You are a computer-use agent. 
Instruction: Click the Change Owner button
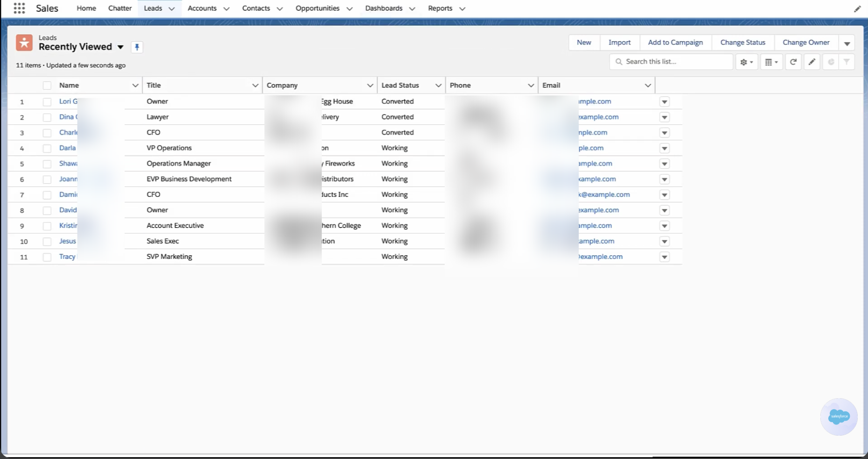click(806, 43)
